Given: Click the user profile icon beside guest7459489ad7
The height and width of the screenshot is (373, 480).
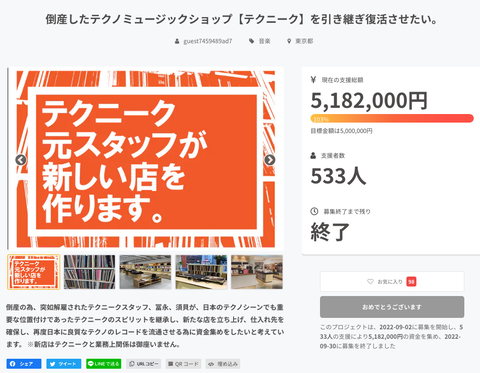Looking at the screenshot, I should tap(177, 41).
